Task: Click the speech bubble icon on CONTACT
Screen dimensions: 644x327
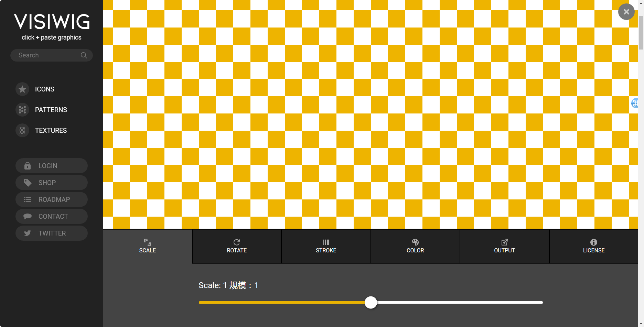Action: coord(28,216)
